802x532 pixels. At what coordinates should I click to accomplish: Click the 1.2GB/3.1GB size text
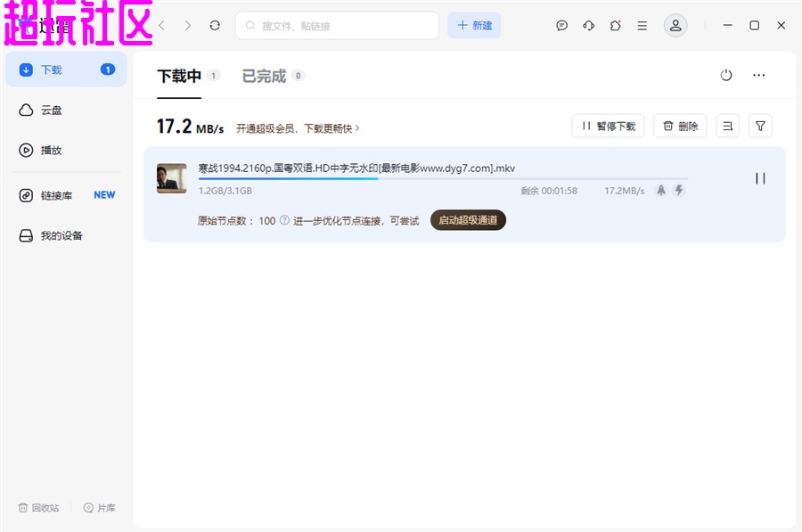(225, 191)
